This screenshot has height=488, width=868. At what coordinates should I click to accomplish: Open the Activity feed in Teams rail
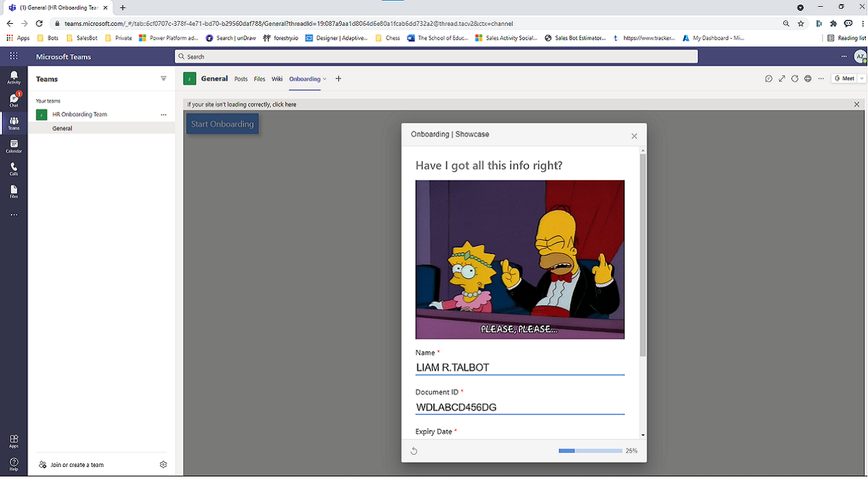[14, 77]
